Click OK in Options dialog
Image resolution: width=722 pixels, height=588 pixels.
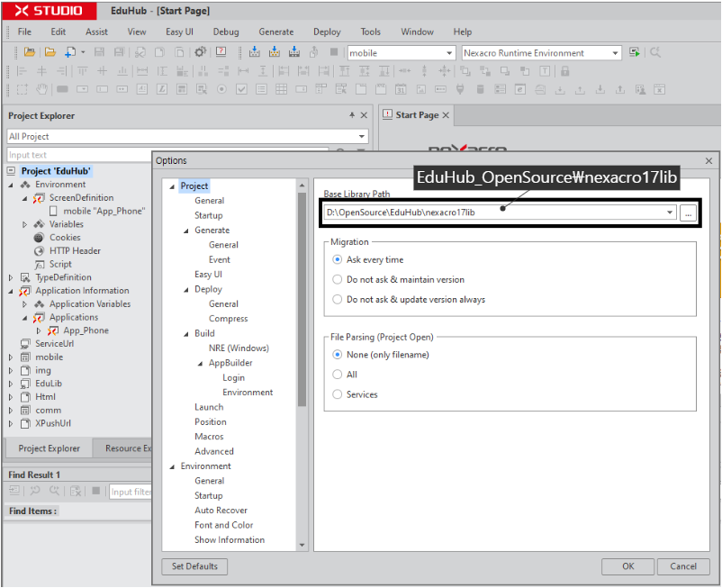pos(627,566)
